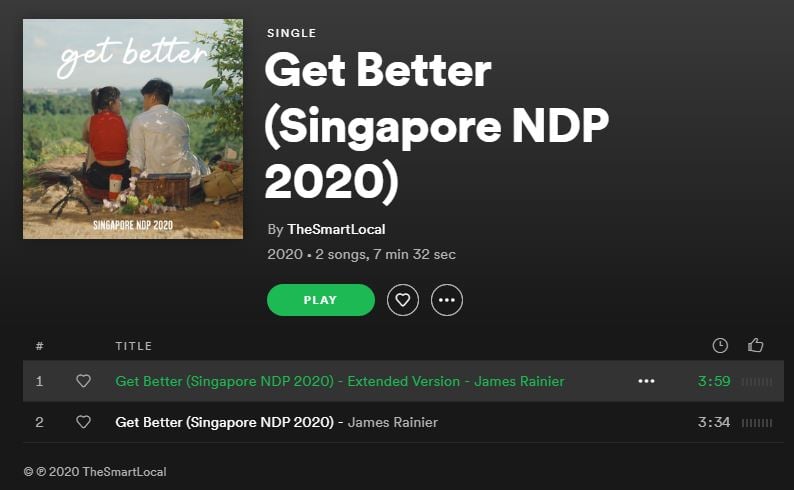The width and height of the screenshot is (794, 490).
Task: Like track 1 with its heart icon
Action: click(x=83, y=381)
